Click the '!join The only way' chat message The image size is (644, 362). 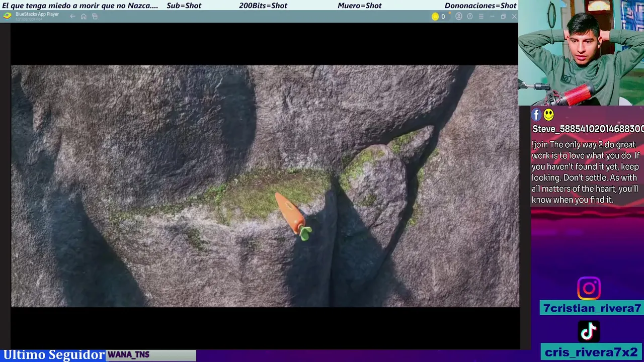(x=586, y=172)
